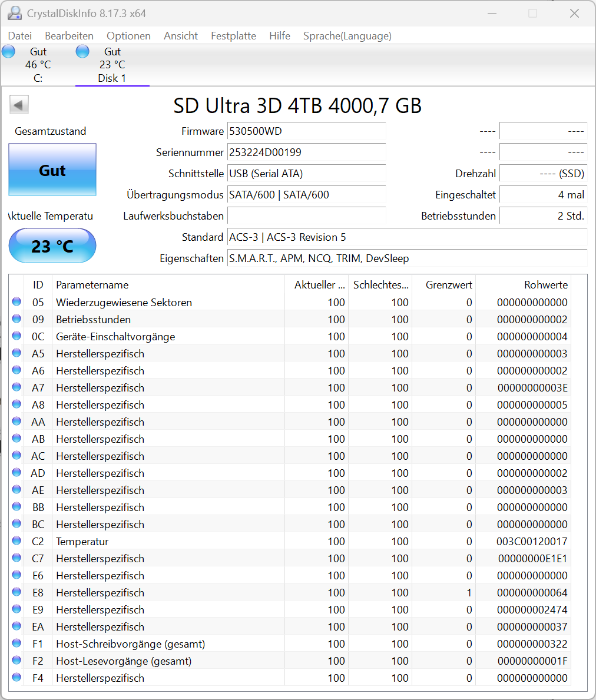Click status orb of row AB
Viewport: 596px width, 700px height.
(16, 439)
